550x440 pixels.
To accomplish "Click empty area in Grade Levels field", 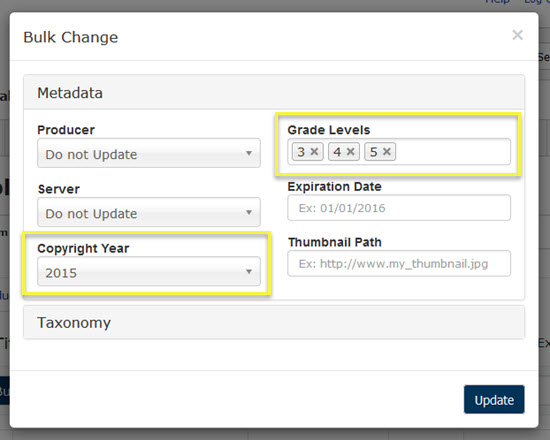I will [452, 152].
